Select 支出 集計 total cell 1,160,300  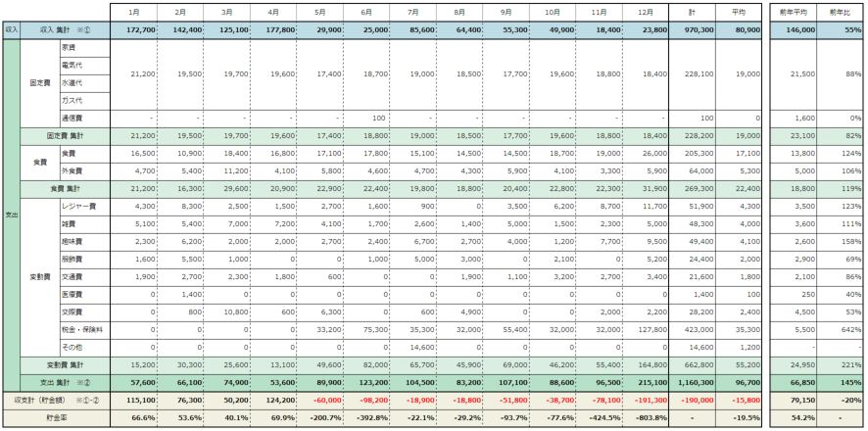692,383
